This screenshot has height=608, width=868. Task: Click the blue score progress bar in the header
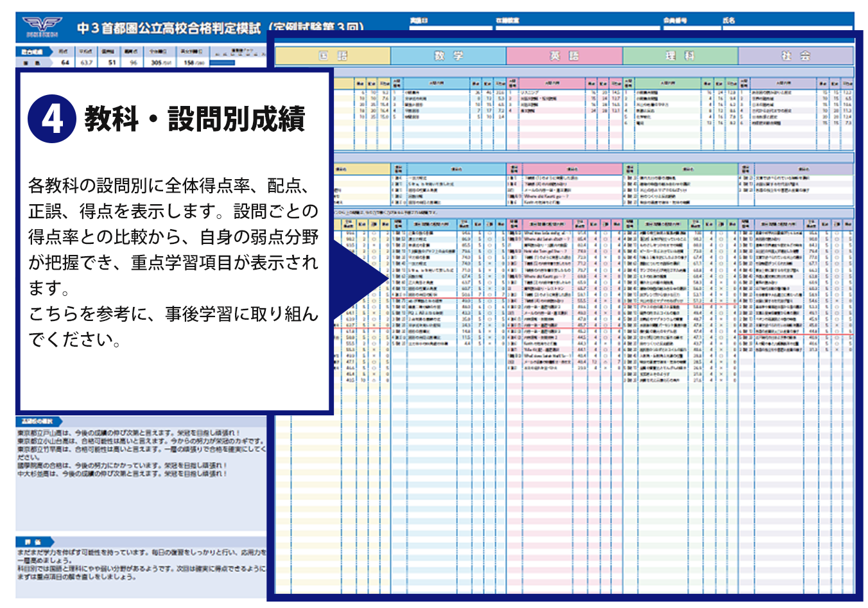point(221,63)
